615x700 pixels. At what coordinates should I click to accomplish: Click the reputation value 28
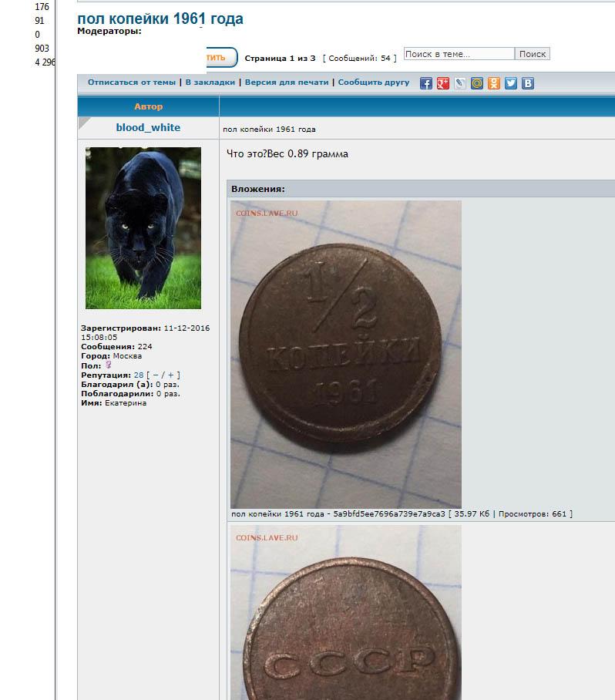[x=139, y=375]
